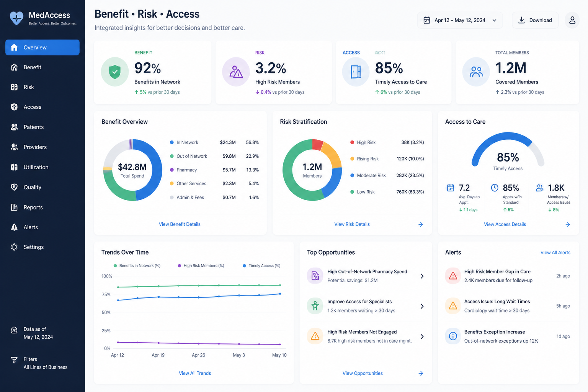The height and width of the screenshot is (392, 588).
Task: Click the Providers sidebar icon
Action: (x=14, y=147)
